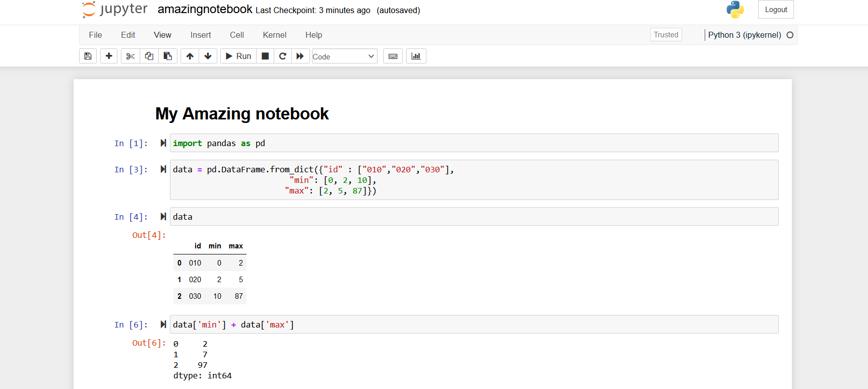Click the Jupyter logo
Image resolution: width=868 pixels, height=389 pixels.
115,10
